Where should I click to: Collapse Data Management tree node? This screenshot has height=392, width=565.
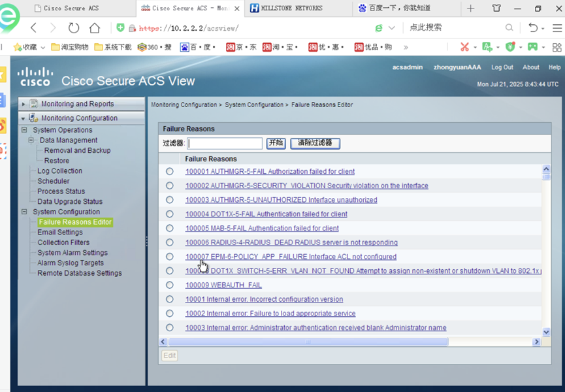31,140
